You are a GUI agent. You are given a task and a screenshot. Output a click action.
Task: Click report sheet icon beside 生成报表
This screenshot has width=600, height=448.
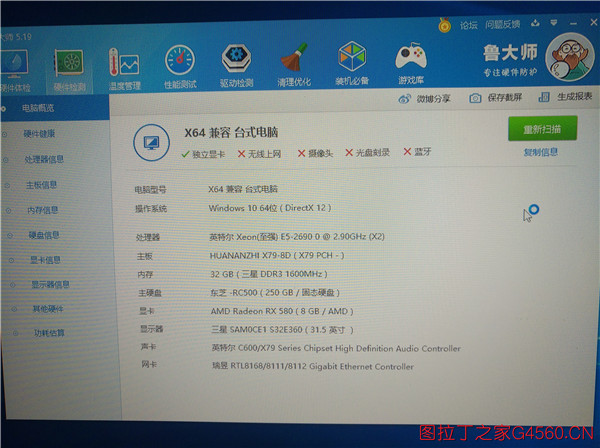pyautogui.click(x=544, y=97)
